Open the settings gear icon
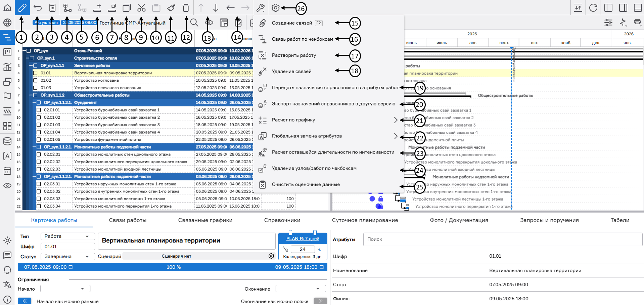 click(275, 8)
